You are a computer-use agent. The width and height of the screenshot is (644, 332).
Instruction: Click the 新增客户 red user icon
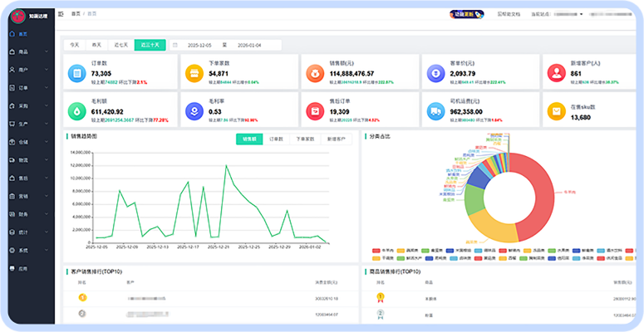click(554, 74)
